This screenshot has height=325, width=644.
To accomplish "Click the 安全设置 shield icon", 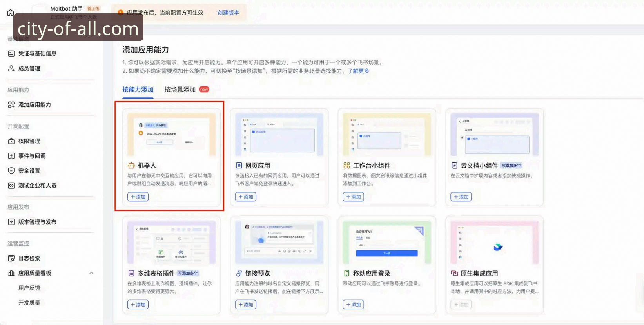I will (x=11, y=171).
